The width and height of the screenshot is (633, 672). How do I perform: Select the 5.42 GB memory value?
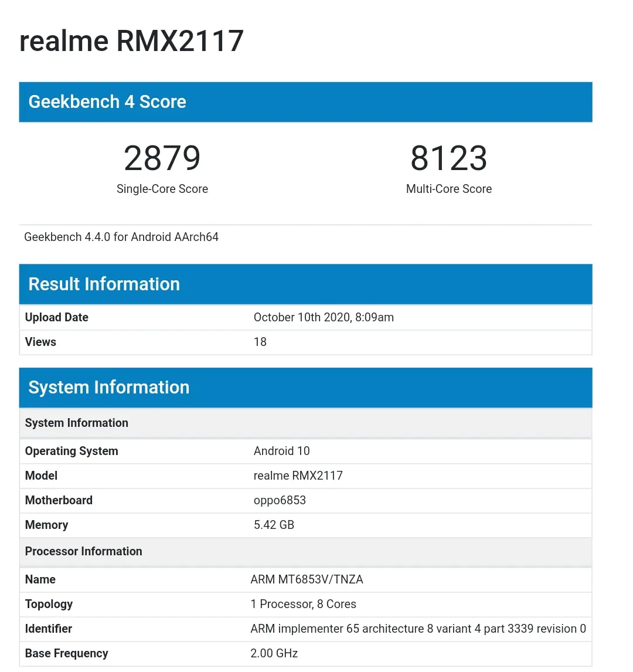tap(274, 525)
